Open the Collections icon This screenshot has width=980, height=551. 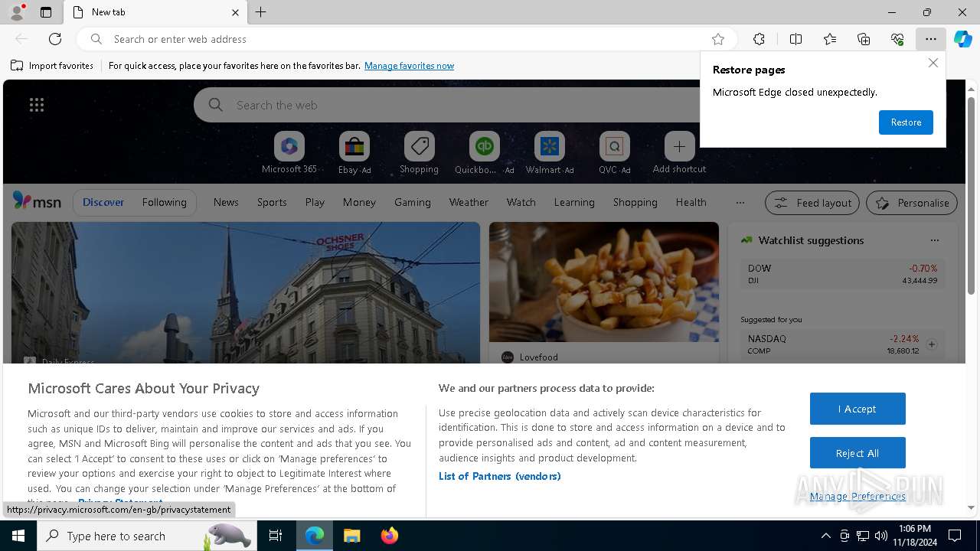point(864,39)
